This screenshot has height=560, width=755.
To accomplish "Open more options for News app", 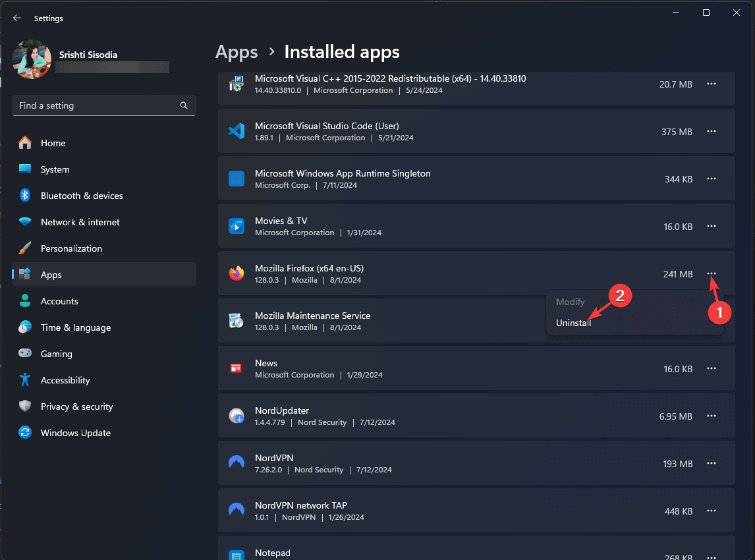I will pos(711,368).
